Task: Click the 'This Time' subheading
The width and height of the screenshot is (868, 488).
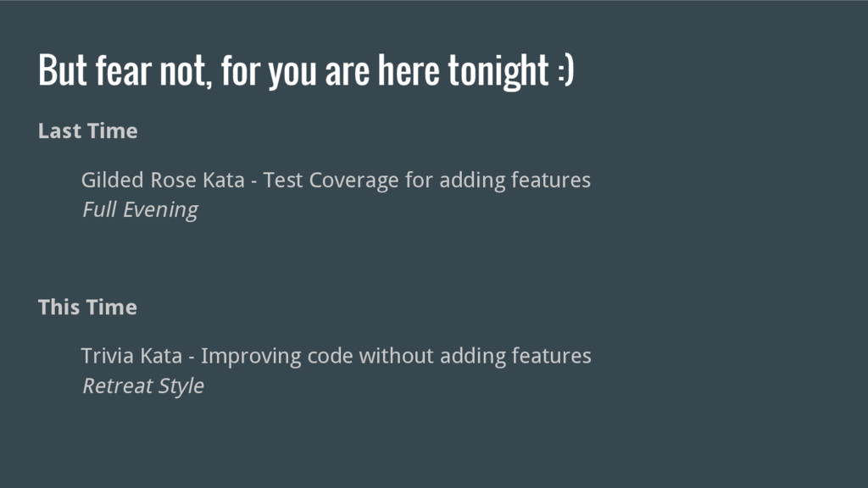Action: (87, 307)
